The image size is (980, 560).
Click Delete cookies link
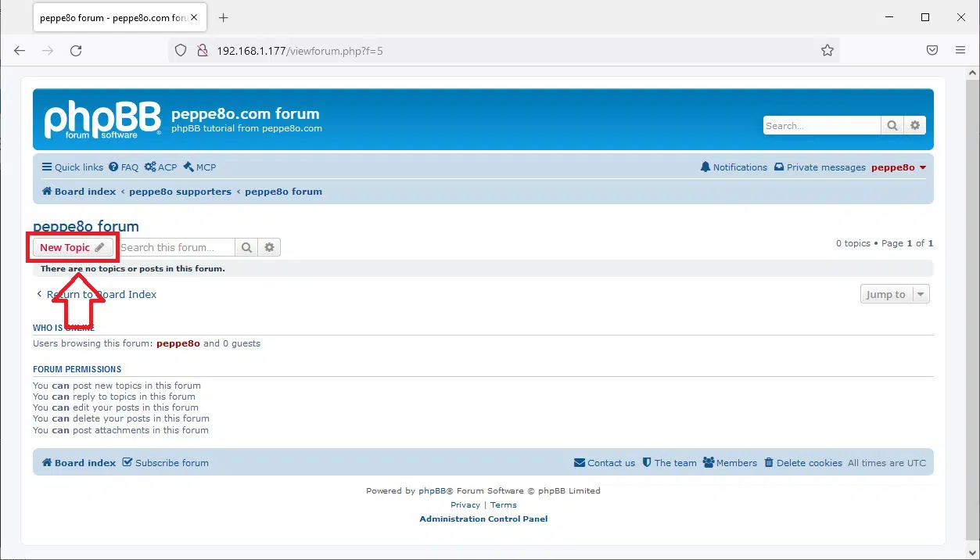point(802,463)
